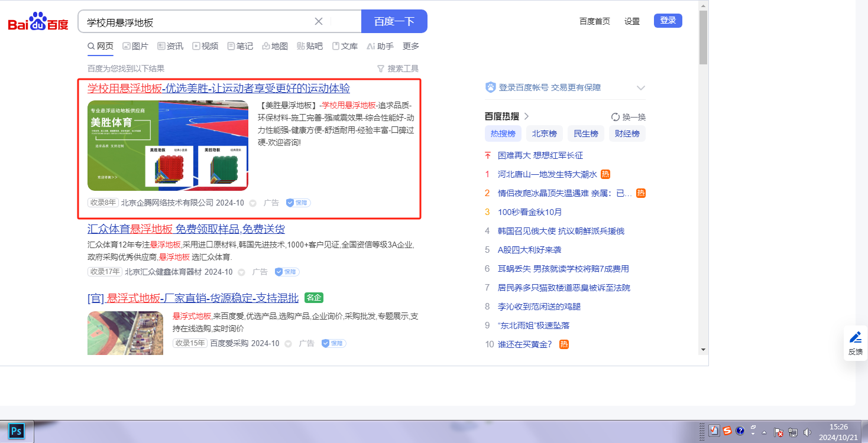The height and width of the screenshot is (443, 868).
Task: Click the blue help question-mark tray icon
Action: pos(740,431)
